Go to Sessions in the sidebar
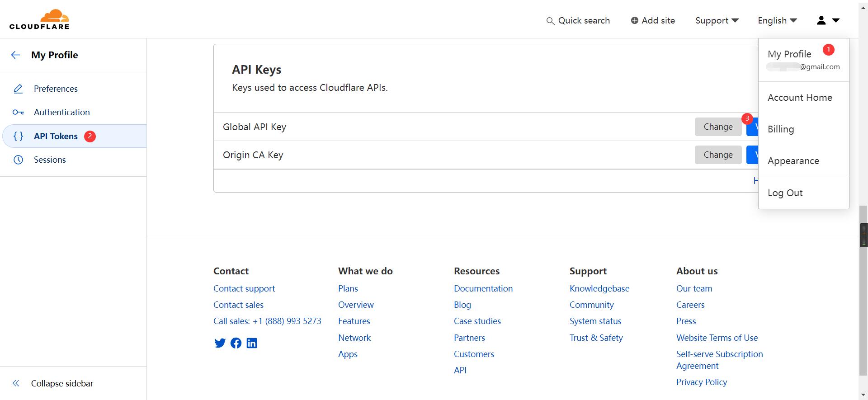This screenshot has width=868, height=400. [50, 160]
